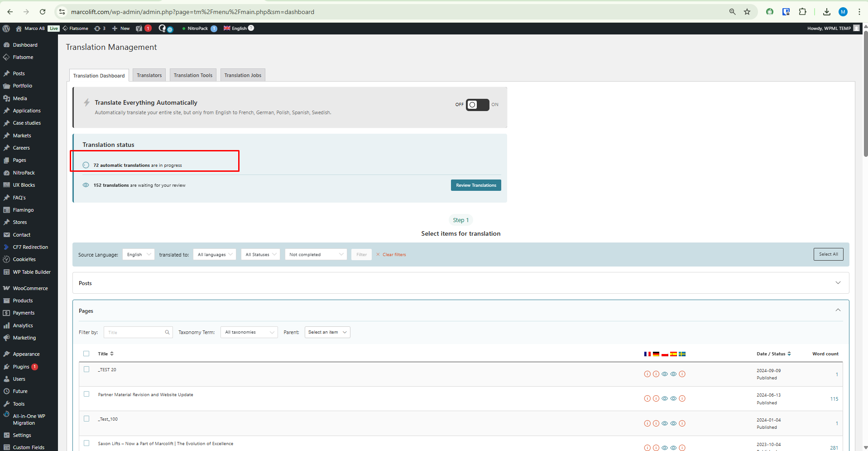Click the search magnifier in Title filter
The width and height of the screenshot is (868, 451).
pyautogui.click(x=167, y=332)
